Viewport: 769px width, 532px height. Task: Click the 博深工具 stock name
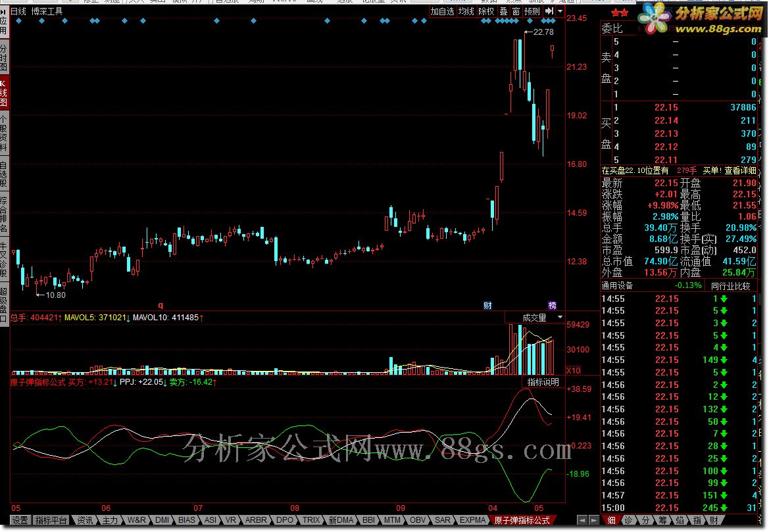pyautogui.click(x=47, y=11)
